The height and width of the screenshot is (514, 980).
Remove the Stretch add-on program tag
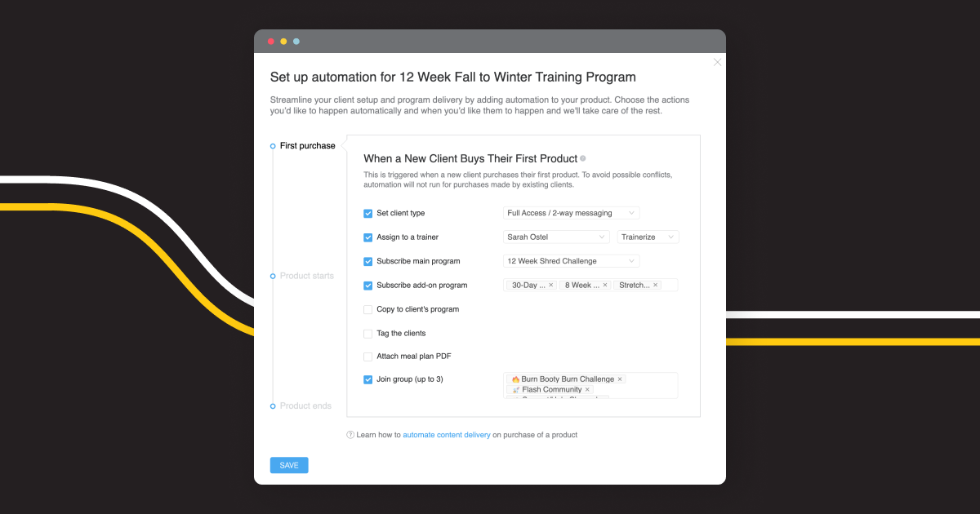pos(655,286)
